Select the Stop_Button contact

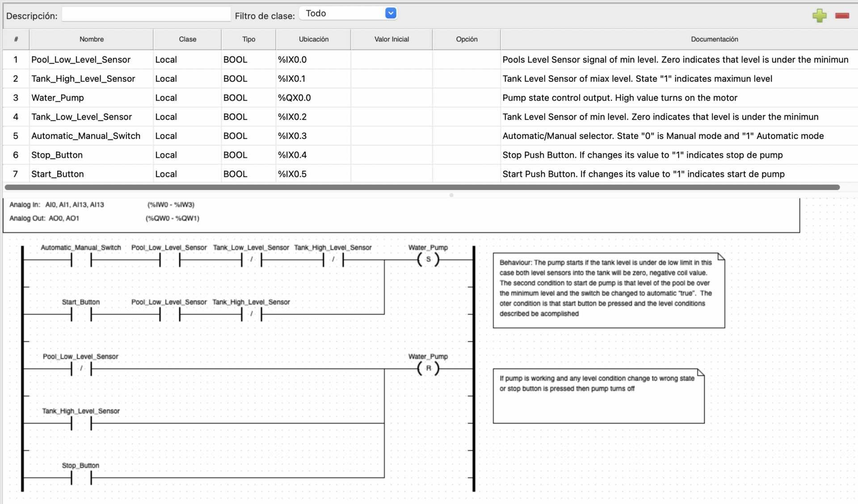click(x=80, y=477)
